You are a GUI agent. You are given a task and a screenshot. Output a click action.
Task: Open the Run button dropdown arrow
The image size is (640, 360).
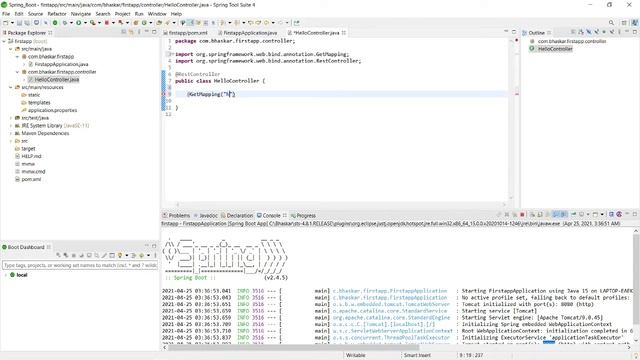[x=85, y=23]
